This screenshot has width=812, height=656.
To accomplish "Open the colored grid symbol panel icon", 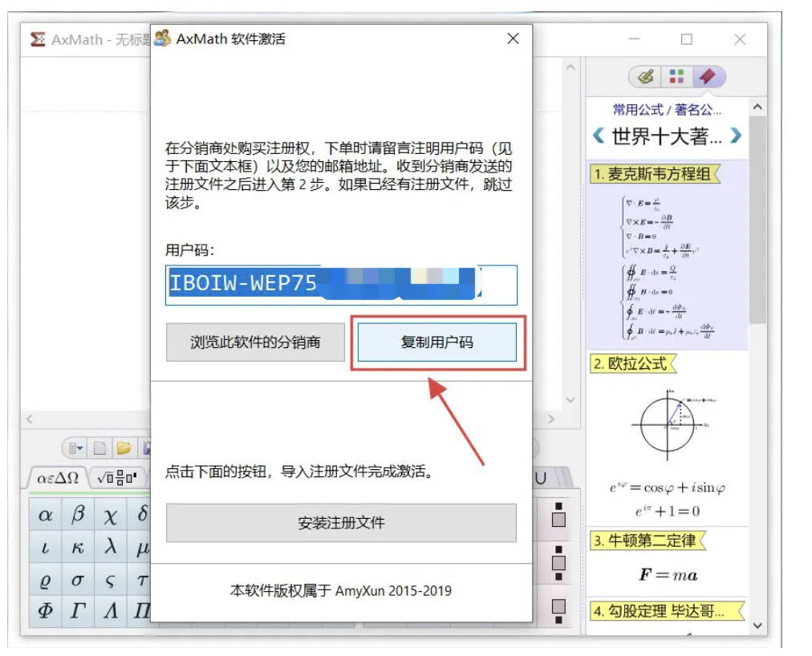I will (x=676, y=77).
